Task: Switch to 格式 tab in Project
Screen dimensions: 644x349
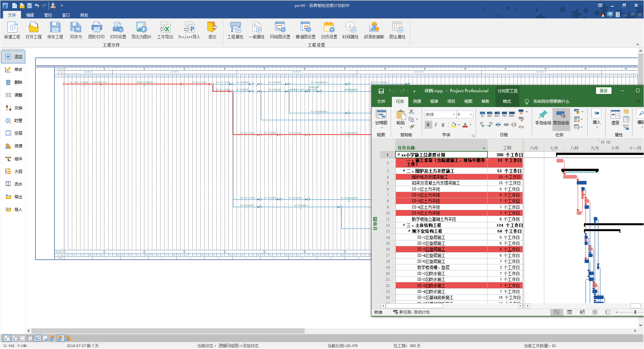Action: [x=507, y=101]
